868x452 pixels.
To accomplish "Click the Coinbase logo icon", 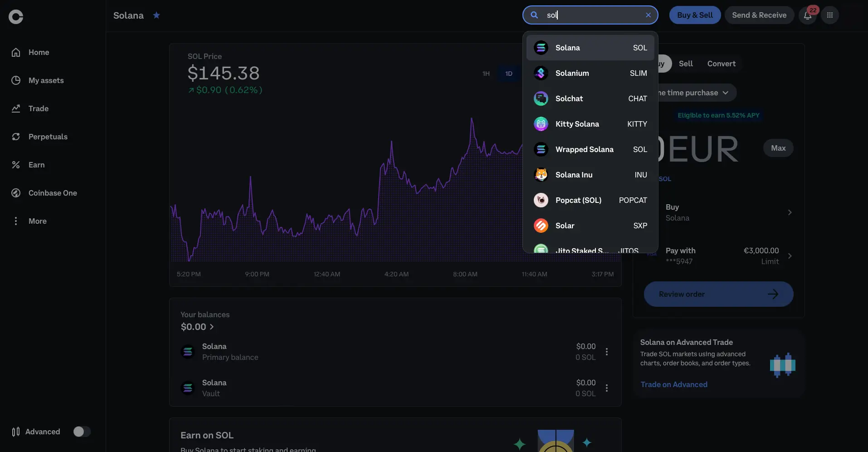I will pyautogui.click(x=16, y=17).
